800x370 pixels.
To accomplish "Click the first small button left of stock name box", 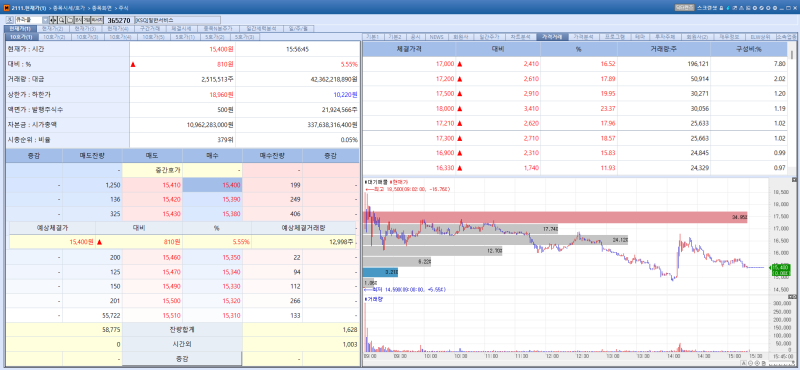I will [10, 20].
